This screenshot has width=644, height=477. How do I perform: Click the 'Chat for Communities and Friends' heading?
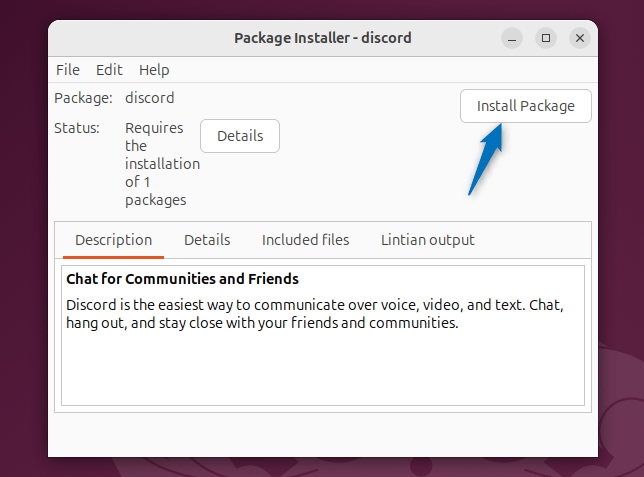(x=182, y=279)
